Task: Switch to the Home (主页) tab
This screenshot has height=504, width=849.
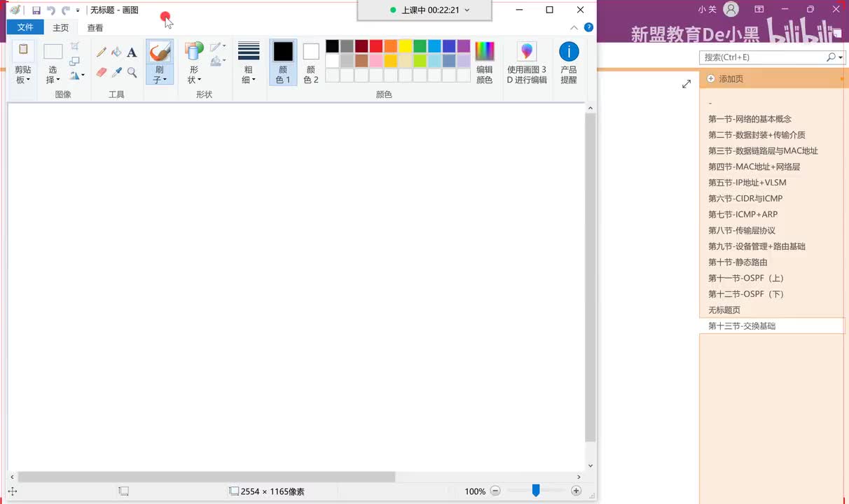Action: pos(61,28)
